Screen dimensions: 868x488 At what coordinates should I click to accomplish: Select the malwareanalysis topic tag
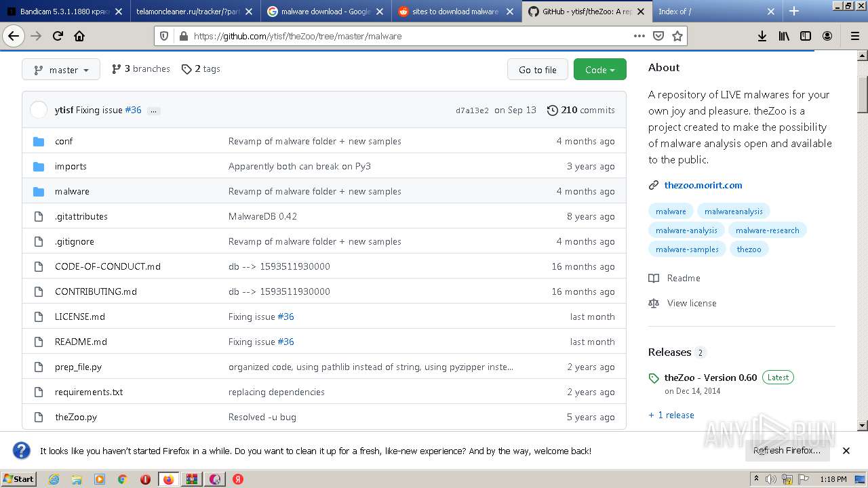(734, 211)
